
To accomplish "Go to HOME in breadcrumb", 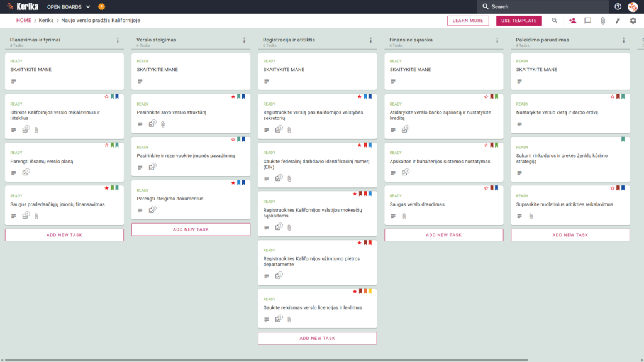I will tap(24, 21).
